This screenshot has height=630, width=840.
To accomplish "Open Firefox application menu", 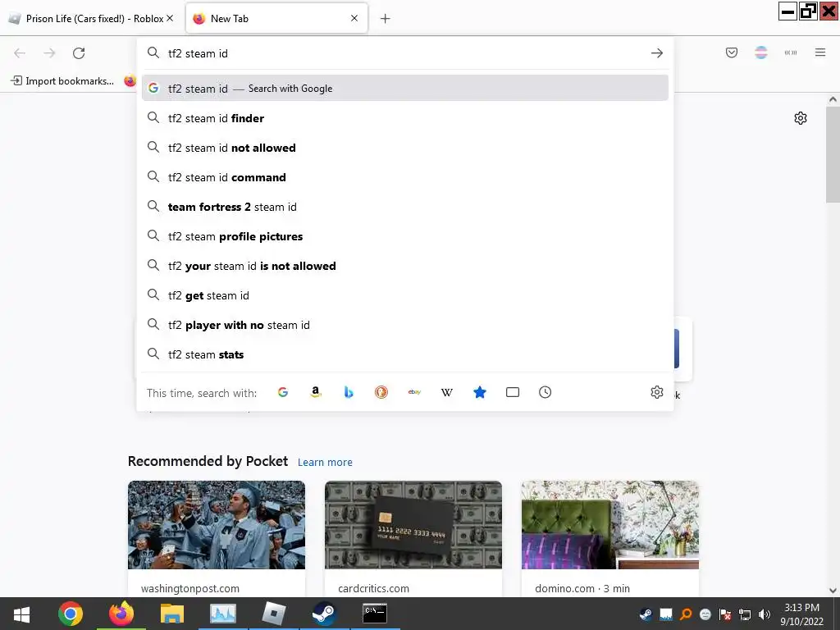I will tap(819, 52).
